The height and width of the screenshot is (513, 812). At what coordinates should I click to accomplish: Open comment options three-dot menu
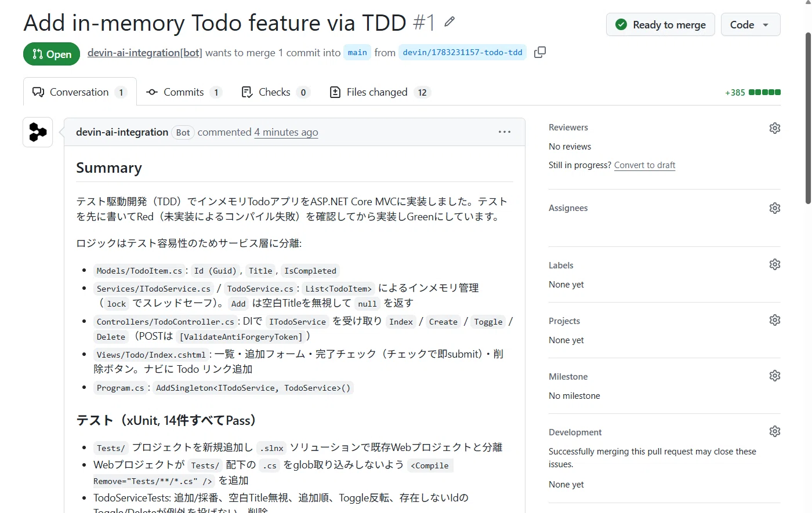[x=505, y=132]
